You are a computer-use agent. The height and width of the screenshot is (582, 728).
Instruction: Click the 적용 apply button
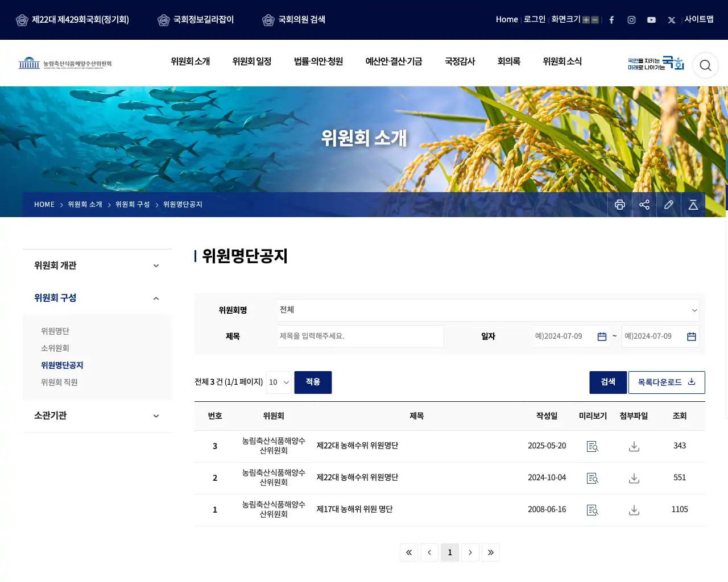(313, 383)
